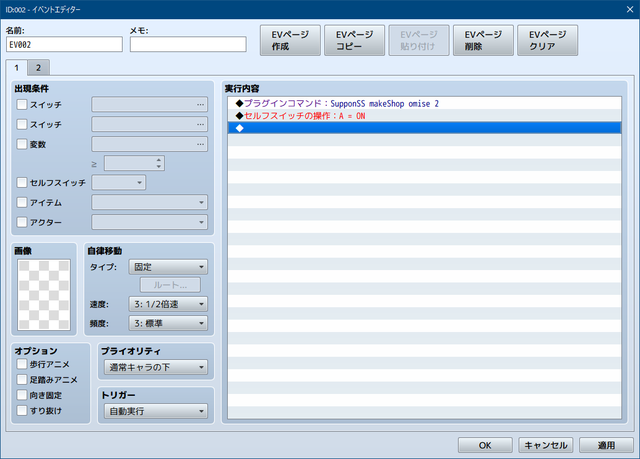Open the second スイッチ selector ellipsis field
This screenshot has height=459, width=640.
(149, 124)
